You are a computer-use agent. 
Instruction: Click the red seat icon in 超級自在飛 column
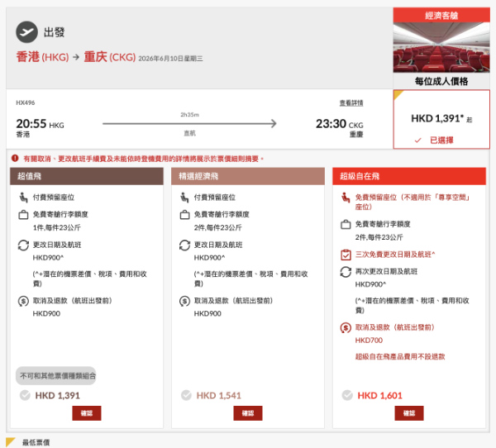click(346, 198)
